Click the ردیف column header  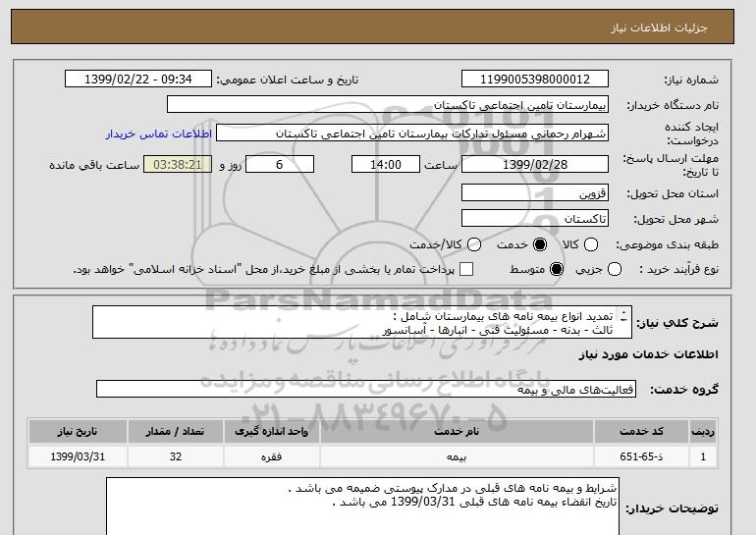[703, 431]
